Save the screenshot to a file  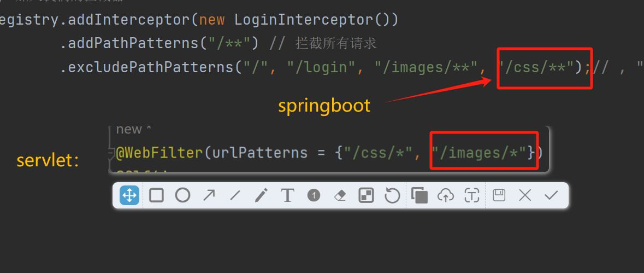point(499,195)
